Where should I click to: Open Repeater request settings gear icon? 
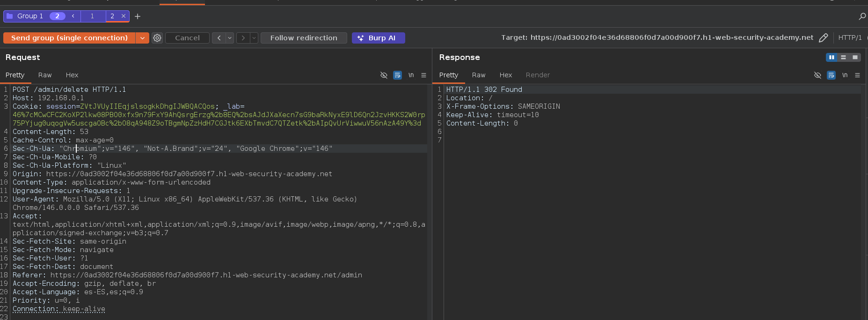157,38
